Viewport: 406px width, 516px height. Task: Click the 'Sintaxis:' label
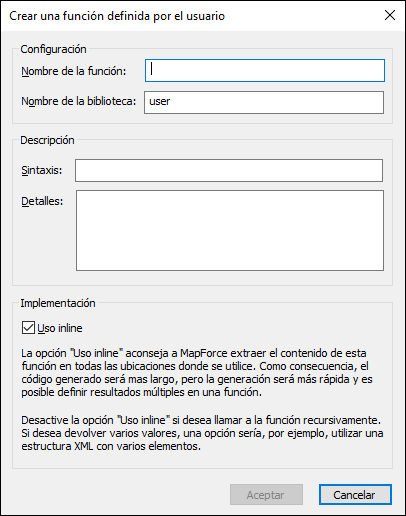42,170
